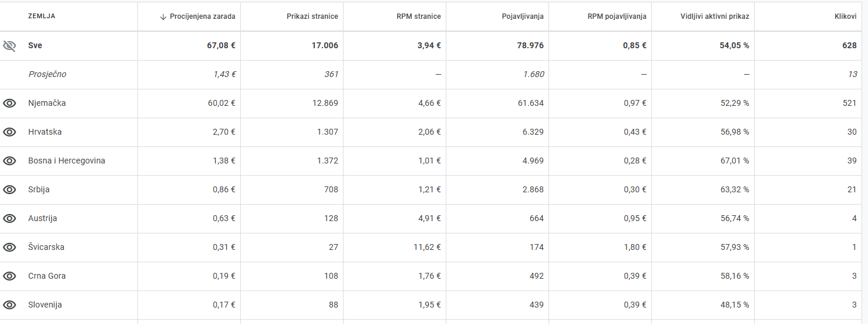Hide Bosna i Hercegovina using eye icon
This screenshot has height=324, width=868.
9,161
